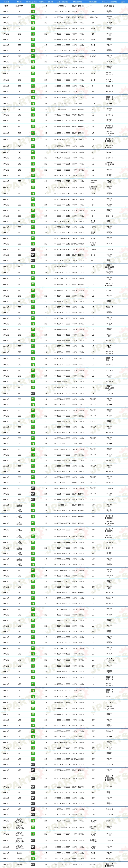Click petrol icon in S40 1.9 147kW row
The image size is (128, 868).
pos(33,139)
